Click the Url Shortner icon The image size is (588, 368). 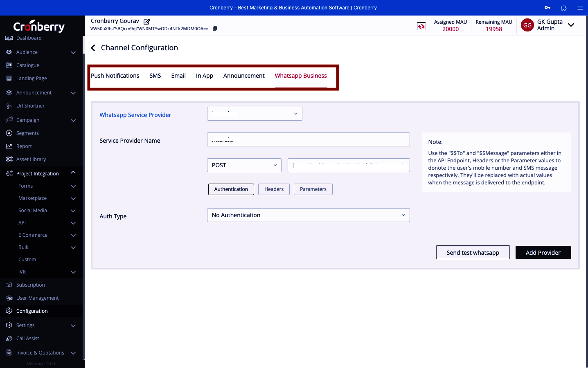(9, 106)
